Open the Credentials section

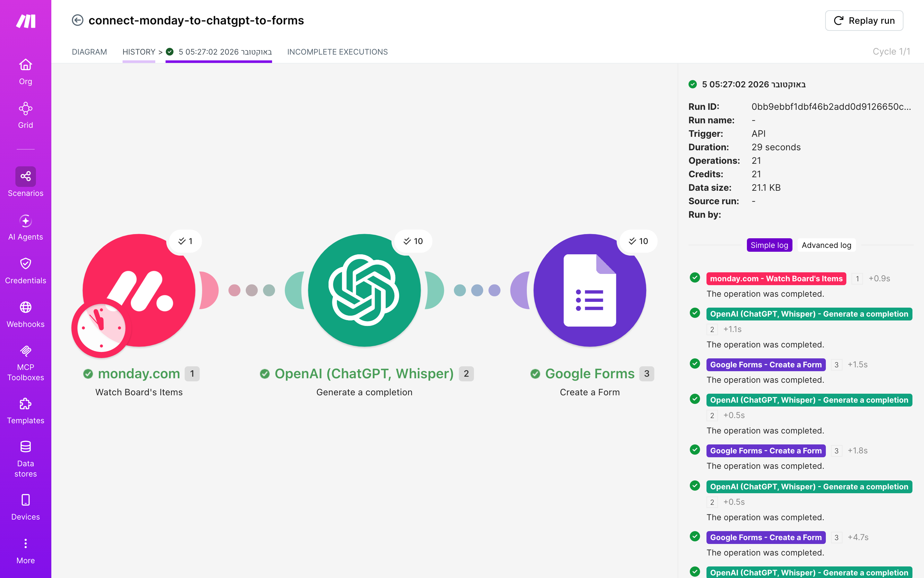[x=26, y=271]
